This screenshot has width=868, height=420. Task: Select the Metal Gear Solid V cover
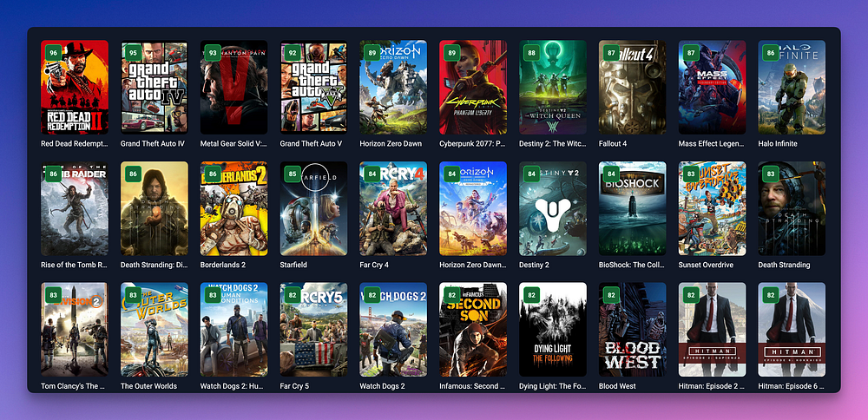point(234,87)
